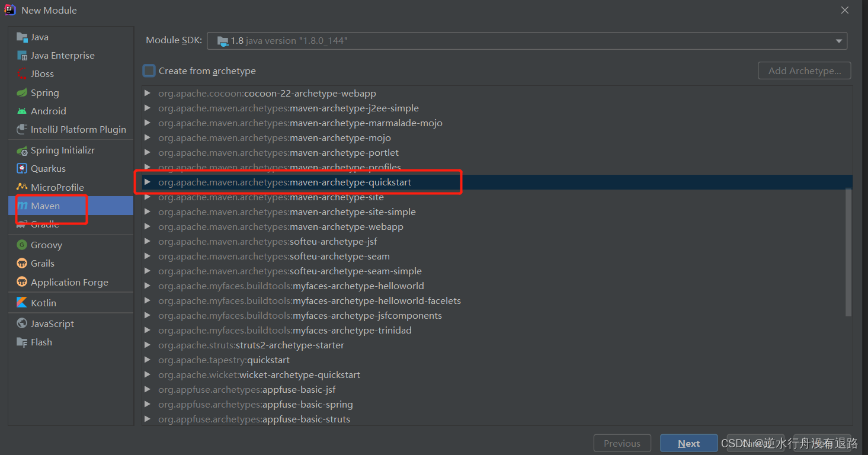
Task: Click the Spring Initializr icon
Action: pyautogui.click(x=22, y=150)
